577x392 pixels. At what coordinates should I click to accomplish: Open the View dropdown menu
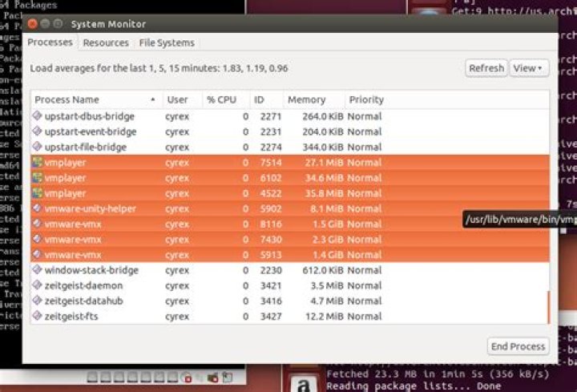click(x=529, y=68)
